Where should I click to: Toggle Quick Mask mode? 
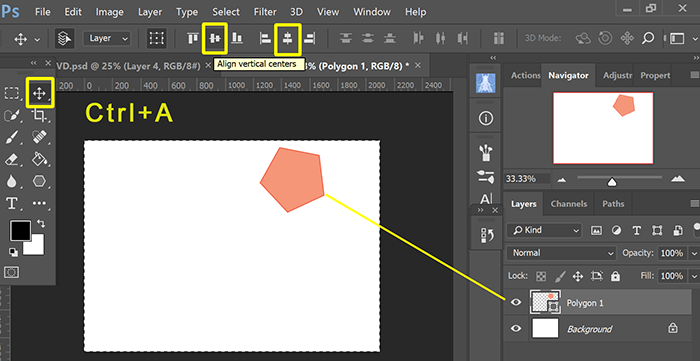tap(12, 272)
